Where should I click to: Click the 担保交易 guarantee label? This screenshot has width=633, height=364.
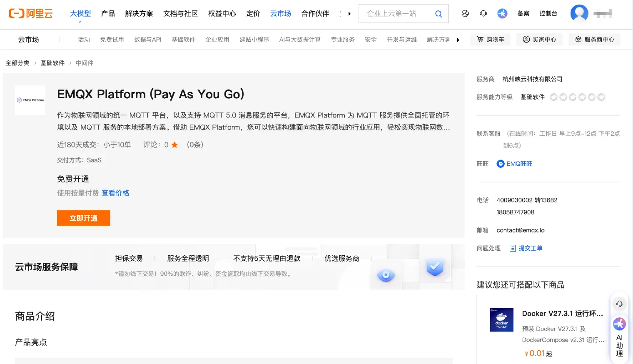tap(129, 258)
